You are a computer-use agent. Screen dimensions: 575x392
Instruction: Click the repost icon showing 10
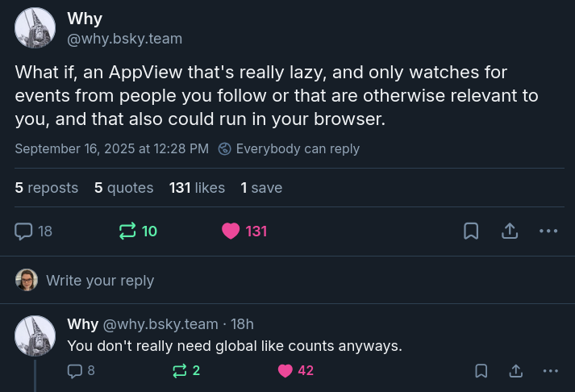point(127,231)
